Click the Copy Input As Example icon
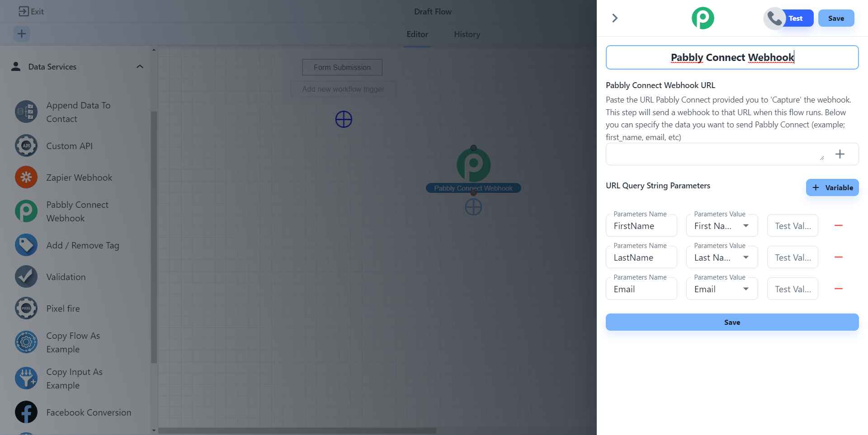The image size is (868, 435). click(26, 378)
